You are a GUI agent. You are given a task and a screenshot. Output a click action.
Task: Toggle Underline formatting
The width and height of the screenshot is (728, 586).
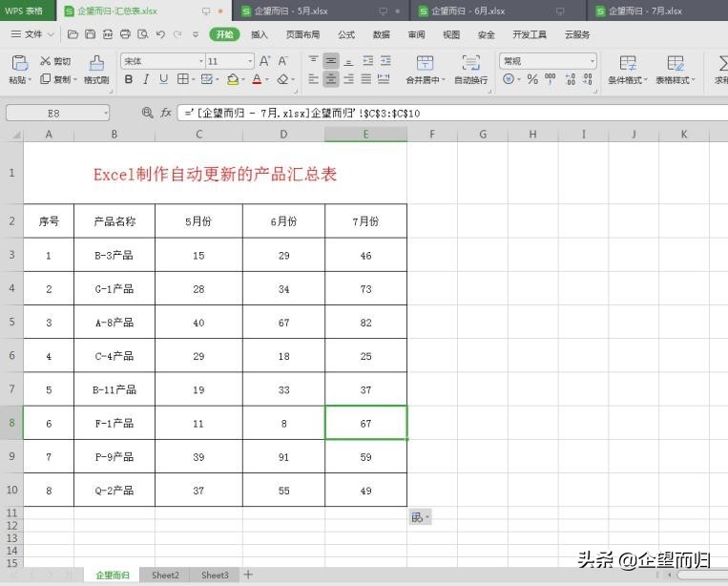pyautogui.click(x=163, y=79)
